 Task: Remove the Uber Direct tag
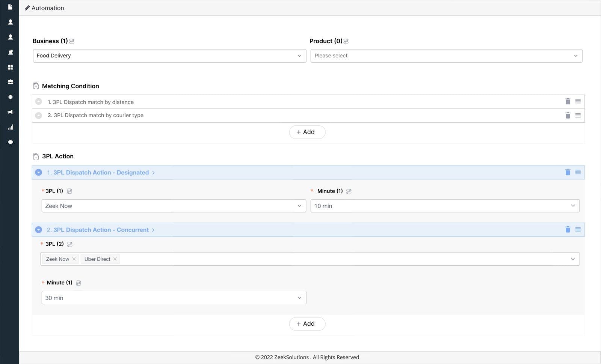pos(115,259)
